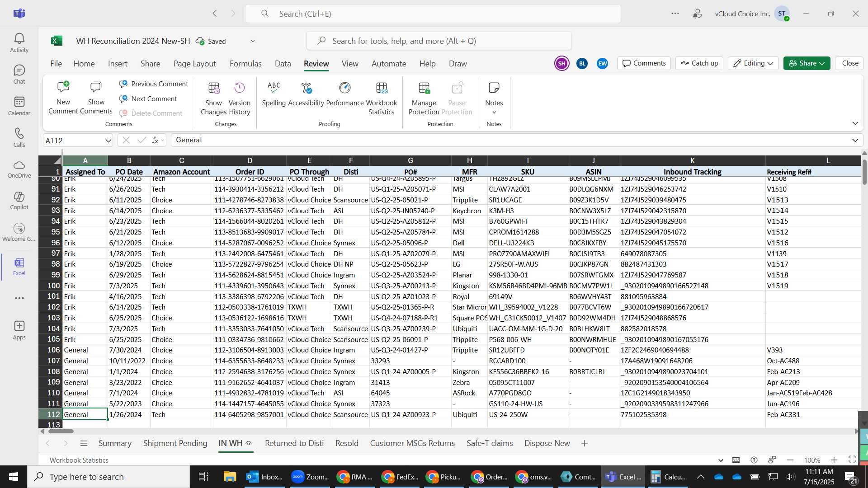Click Excel search for tools box
Screen dimensions: 868x488
pos(439,41)
